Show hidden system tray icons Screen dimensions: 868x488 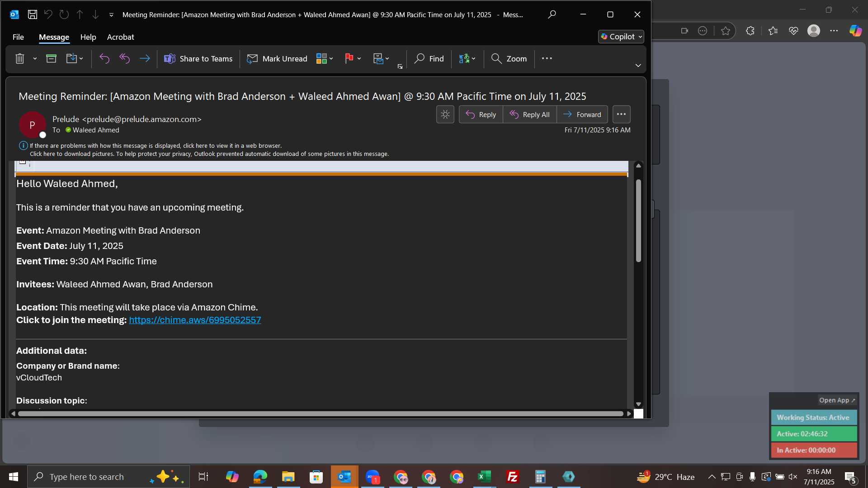712,477
